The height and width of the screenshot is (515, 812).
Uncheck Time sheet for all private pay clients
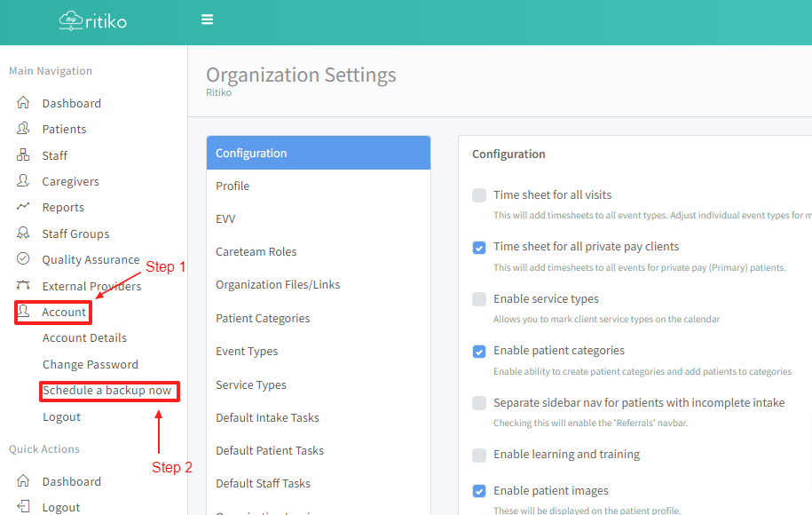479,247
